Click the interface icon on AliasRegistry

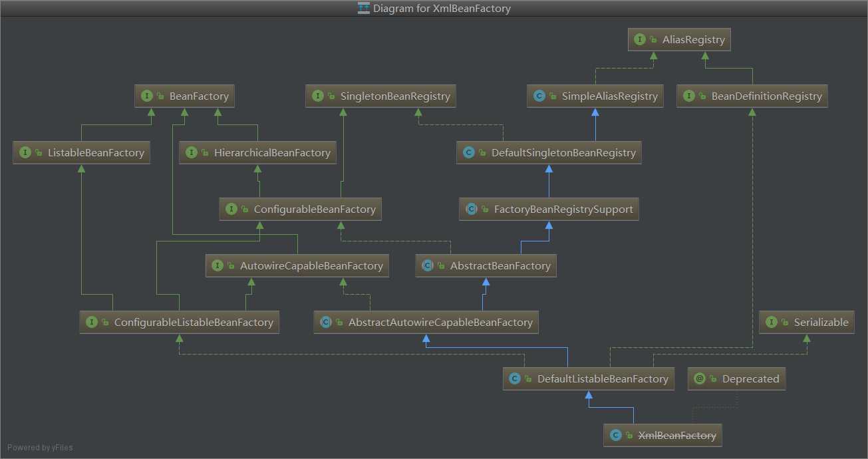[x=640, y=40]
